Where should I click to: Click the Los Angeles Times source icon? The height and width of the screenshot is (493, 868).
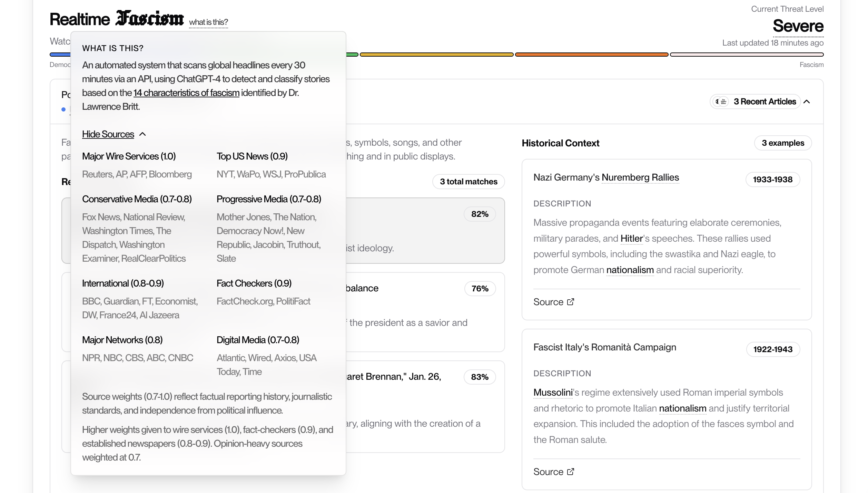tap(723, 101)
